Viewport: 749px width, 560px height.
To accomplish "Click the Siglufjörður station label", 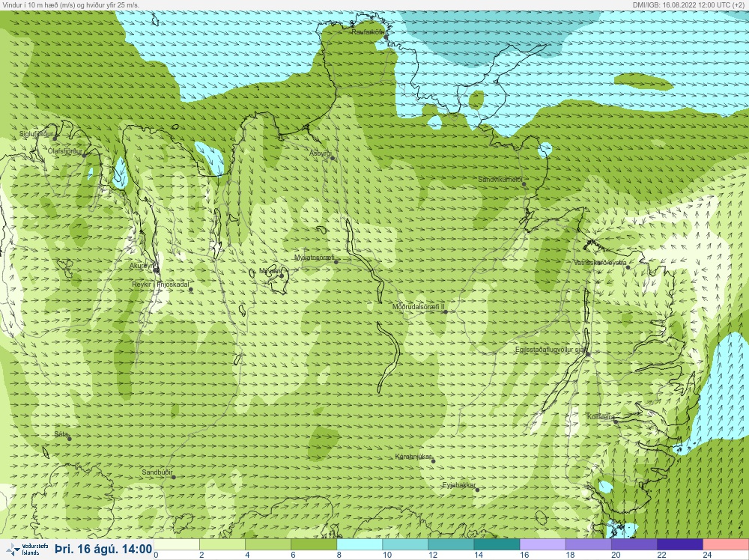I will coord(36,134).
